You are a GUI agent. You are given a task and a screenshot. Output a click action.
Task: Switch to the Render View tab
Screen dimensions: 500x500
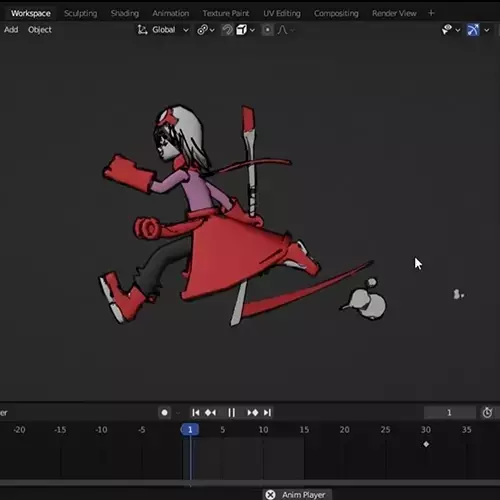(394, 13)
